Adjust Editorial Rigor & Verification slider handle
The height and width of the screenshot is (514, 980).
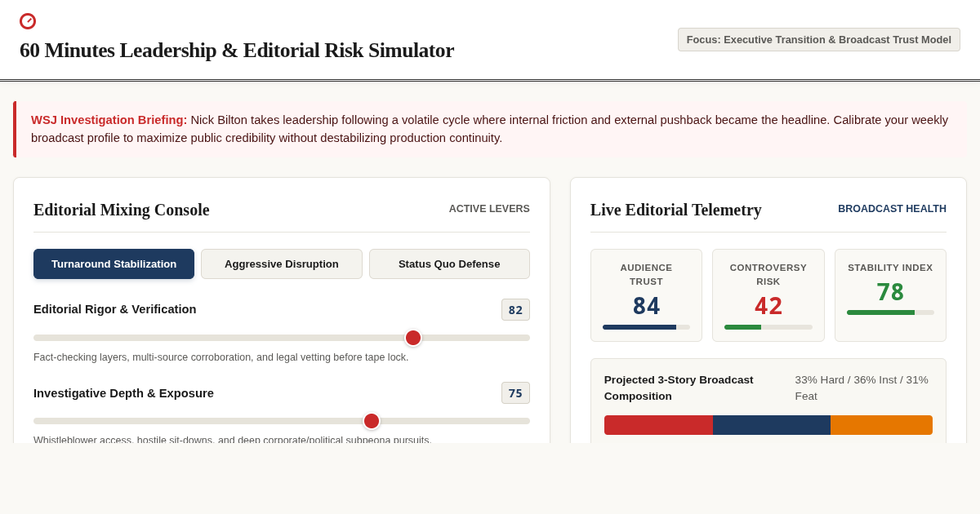click(x=413, y=338)
